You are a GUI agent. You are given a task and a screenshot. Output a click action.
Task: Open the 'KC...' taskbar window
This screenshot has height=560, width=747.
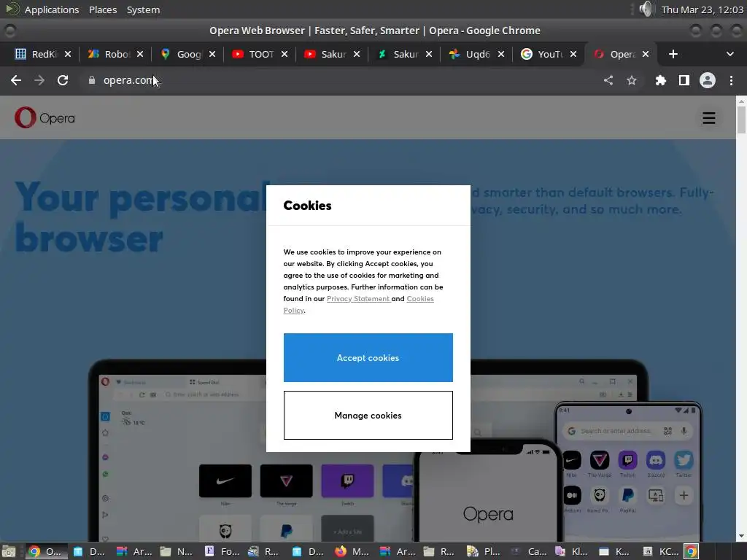[659, 551]
